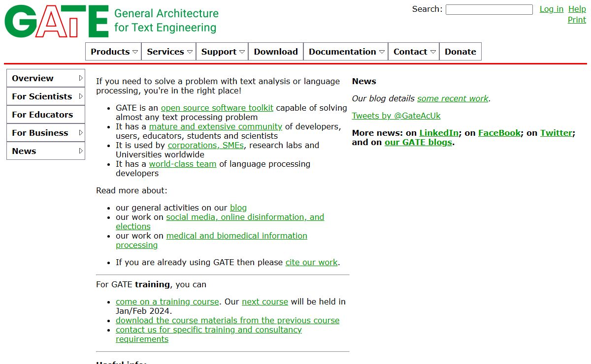
Task: Expand the Services dropdown arrow
Action: click(x=190, y=52)
